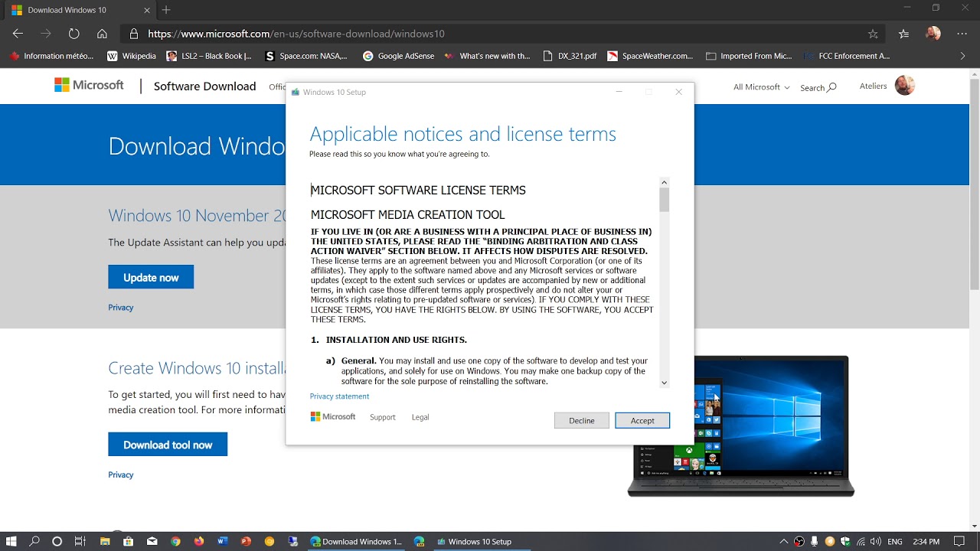Open Microsoft Word from the taskbar

point(223,541)
